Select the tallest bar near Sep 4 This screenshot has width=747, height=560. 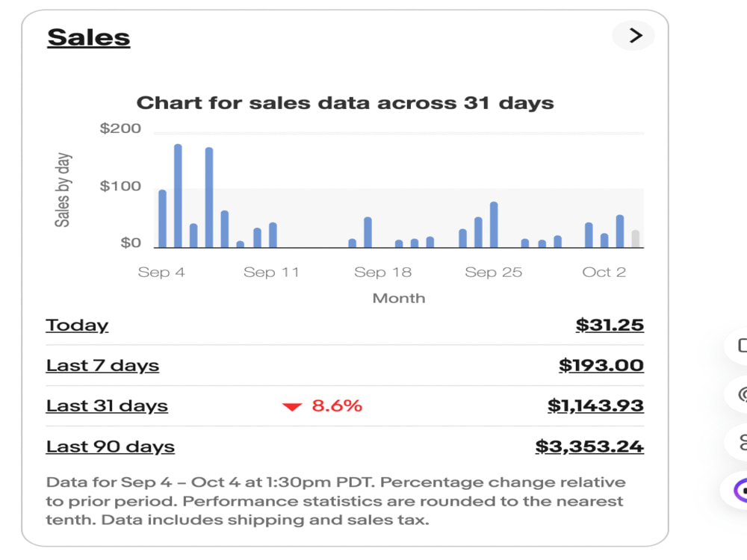click(178, 196)
